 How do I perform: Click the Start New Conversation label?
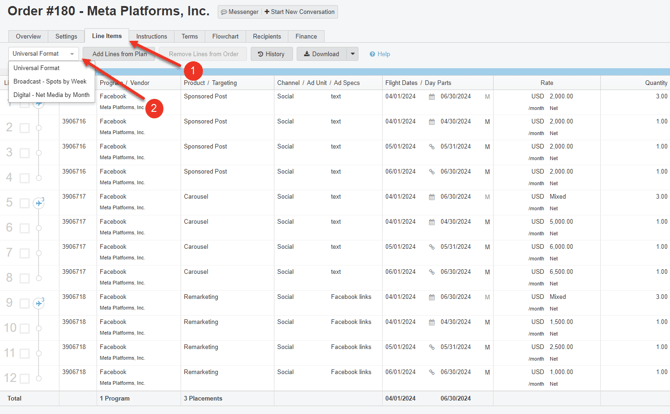tap(303, 12)
